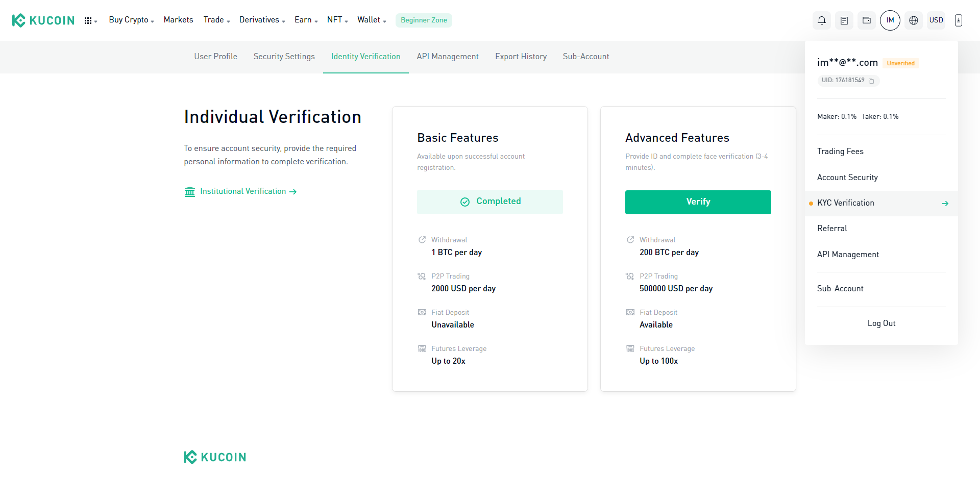Click the Unverified status badge
Viewport: 980px width, 478px height.
tap(901, 63)
